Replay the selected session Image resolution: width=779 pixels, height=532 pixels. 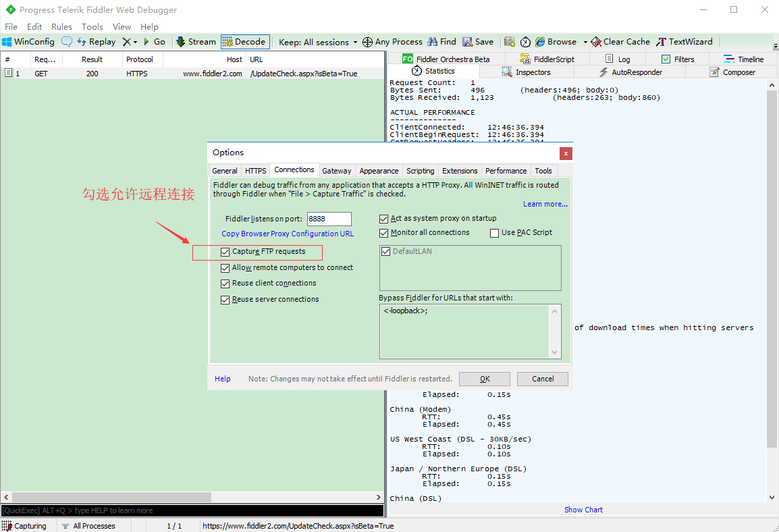97,42
